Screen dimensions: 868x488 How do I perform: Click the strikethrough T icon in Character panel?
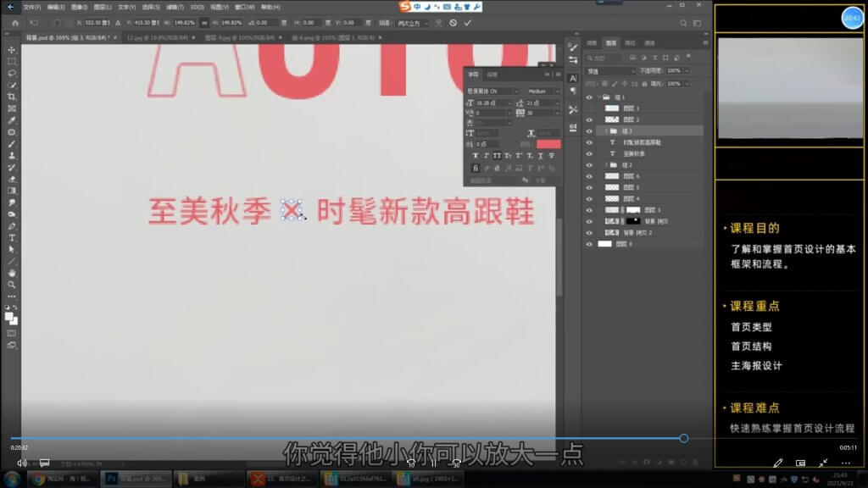(x=551, y=156)
